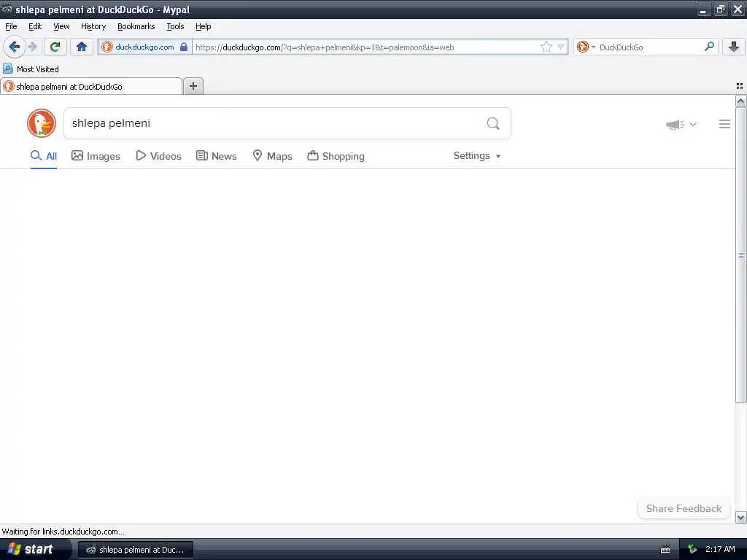This screenshot has height=560, width=747.
Task: Open Most Visited bookmarks folder
Action: point(31,69)
